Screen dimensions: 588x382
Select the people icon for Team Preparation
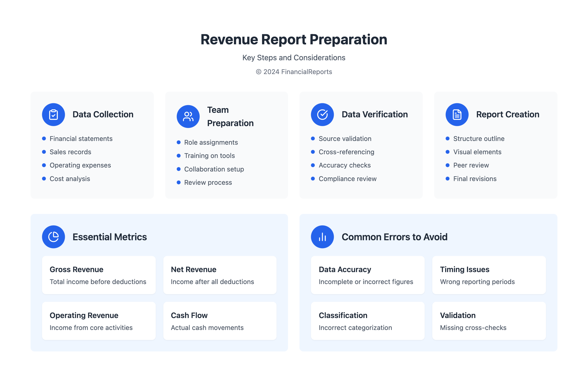[x=188, y=116]
